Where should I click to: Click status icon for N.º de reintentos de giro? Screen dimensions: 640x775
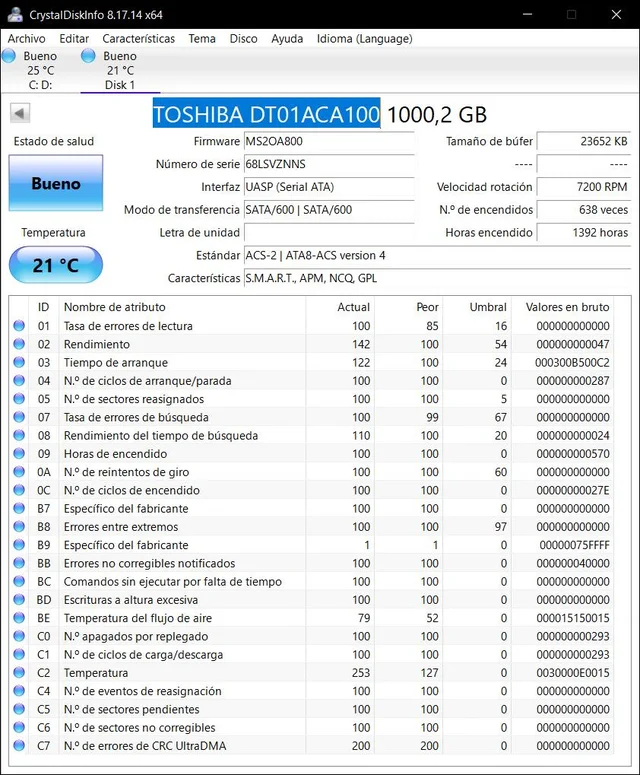pos(19,472)
